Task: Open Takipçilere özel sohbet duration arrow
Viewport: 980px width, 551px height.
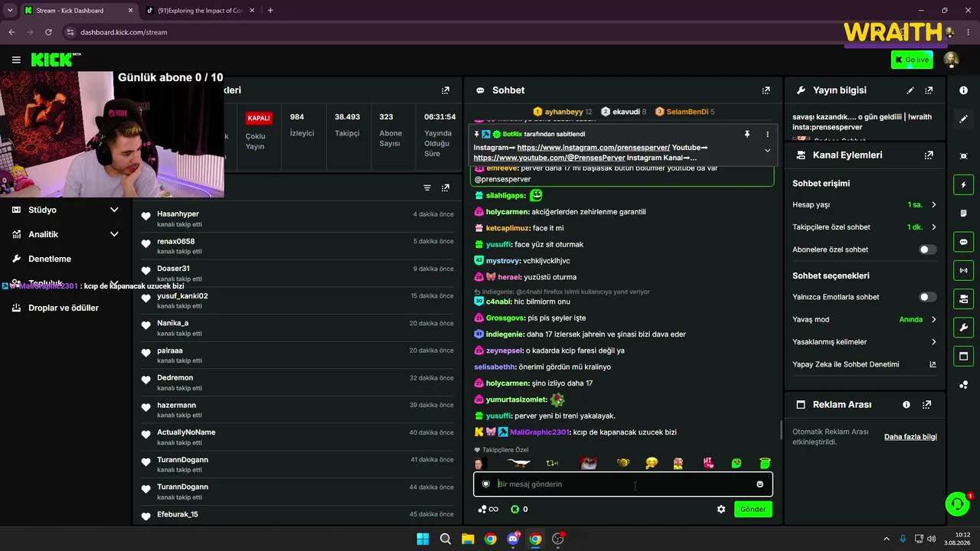Action: [933, 227]
